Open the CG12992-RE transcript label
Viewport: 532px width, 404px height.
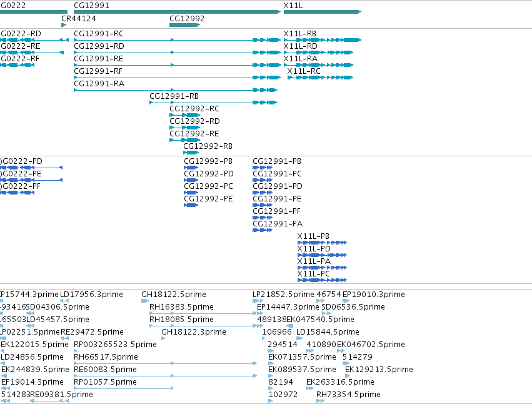tap(194, 134)
